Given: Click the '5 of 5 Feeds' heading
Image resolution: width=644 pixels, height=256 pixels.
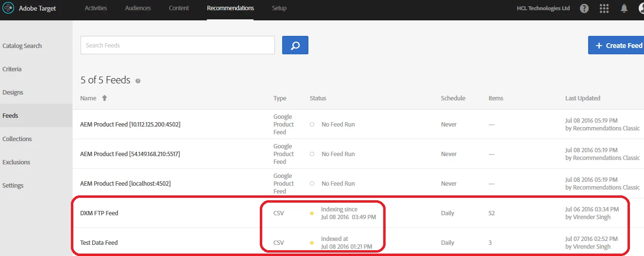Looking at the screenshot, I should (x=105, y=80).
